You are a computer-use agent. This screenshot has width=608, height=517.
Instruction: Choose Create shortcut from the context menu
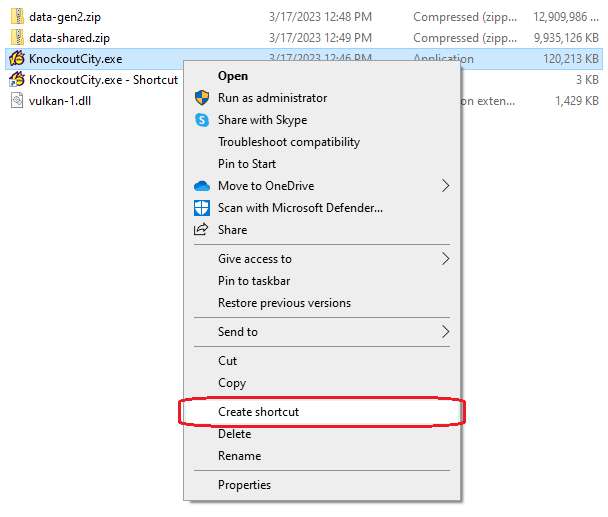tap(258, 412)
